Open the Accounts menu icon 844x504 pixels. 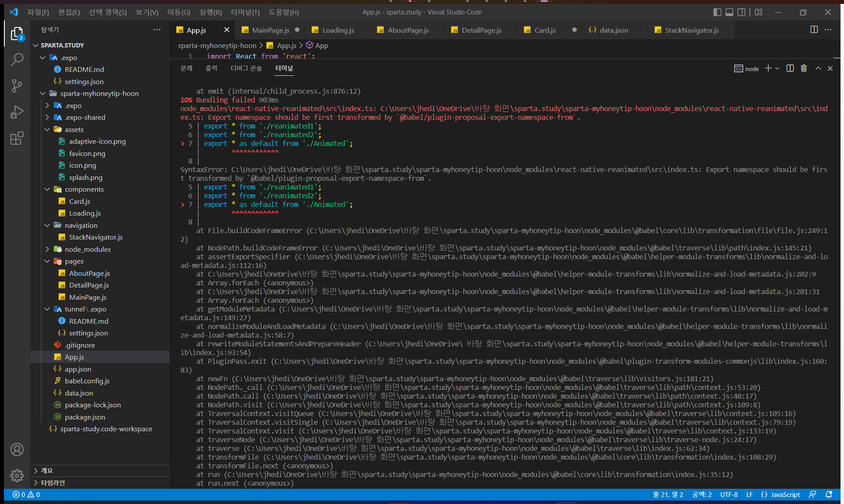click(x=17, y=450)
